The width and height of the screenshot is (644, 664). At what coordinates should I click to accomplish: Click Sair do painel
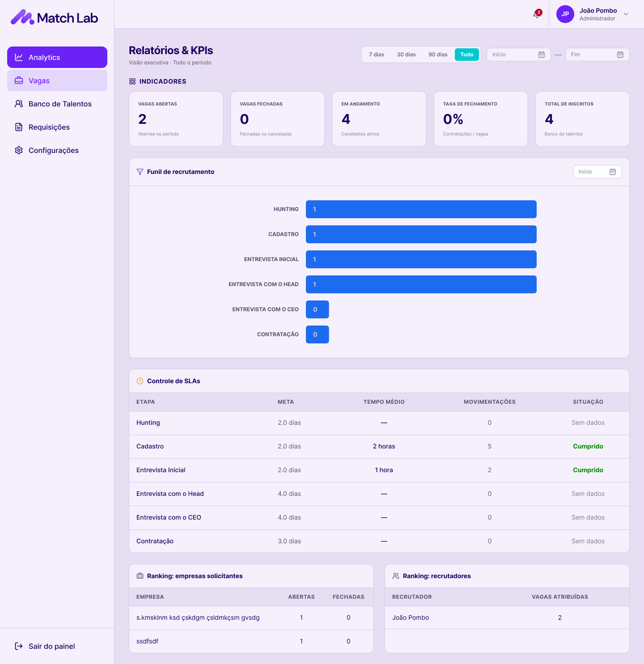pos(57,646)
